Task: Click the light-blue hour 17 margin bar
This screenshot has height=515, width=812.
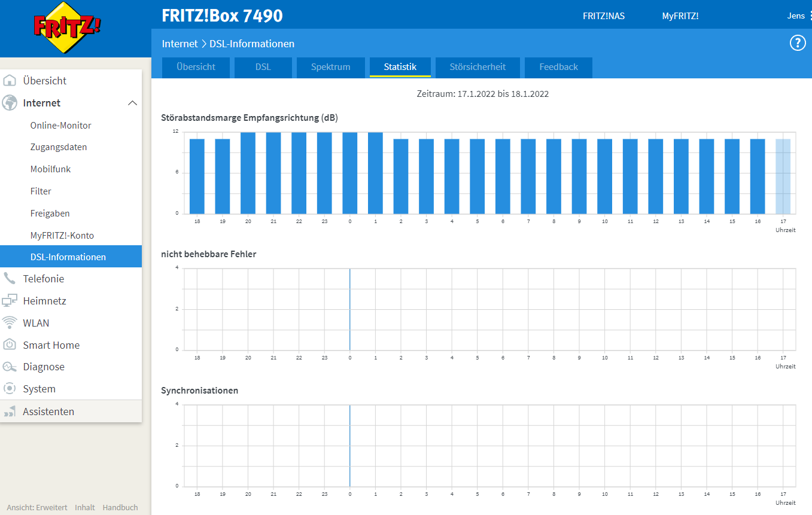Action: pyautogui.click(x=783, y=176)
